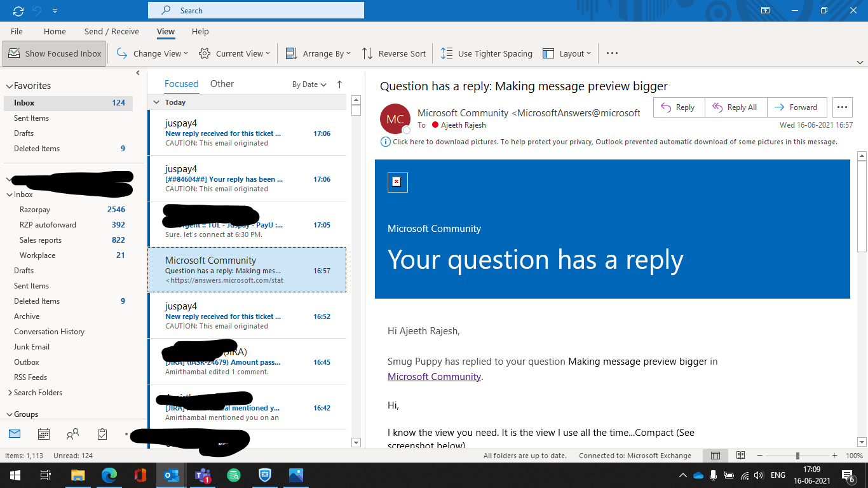Click the 100% zoom level
Image resolution: width=868 pixels, height=488 pixels.
pyautogui.click(x=854, y=456)
